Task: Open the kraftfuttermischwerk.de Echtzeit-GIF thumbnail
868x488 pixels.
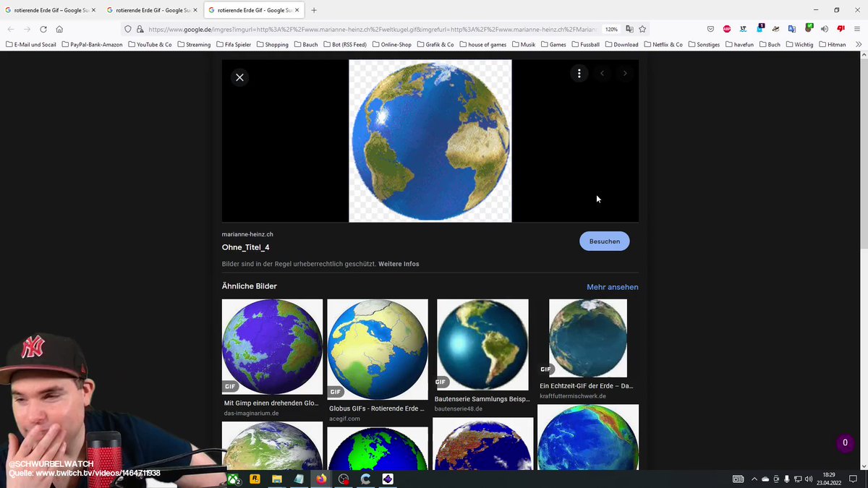Action: tap(588, 338)
